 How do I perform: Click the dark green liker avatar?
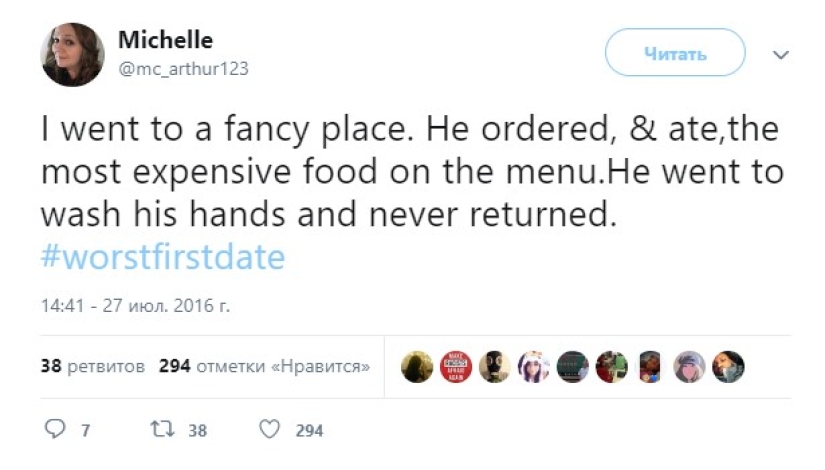tap(573, 367)
